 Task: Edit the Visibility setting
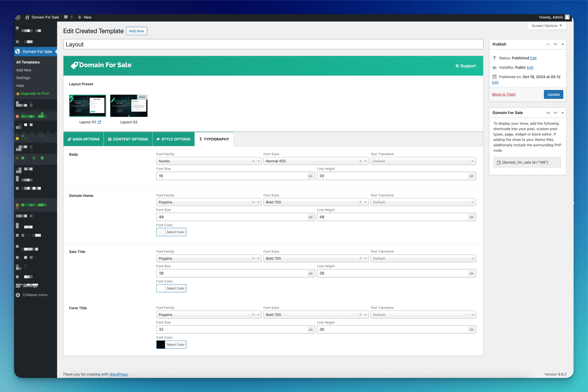(x=530, y=68)
